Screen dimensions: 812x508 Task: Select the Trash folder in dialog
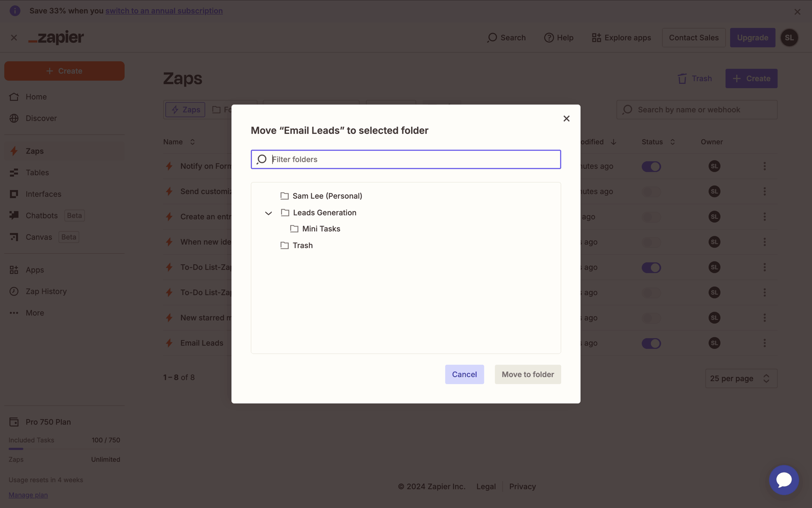[297, 246]
